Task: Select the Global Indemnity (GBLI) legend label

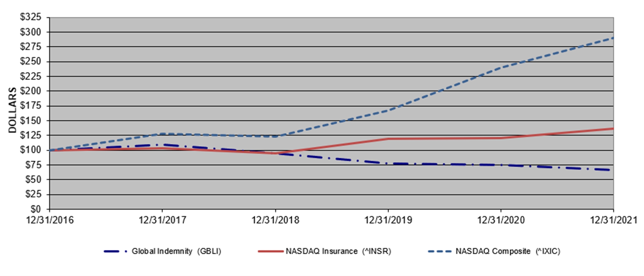Action: point(176,251)
